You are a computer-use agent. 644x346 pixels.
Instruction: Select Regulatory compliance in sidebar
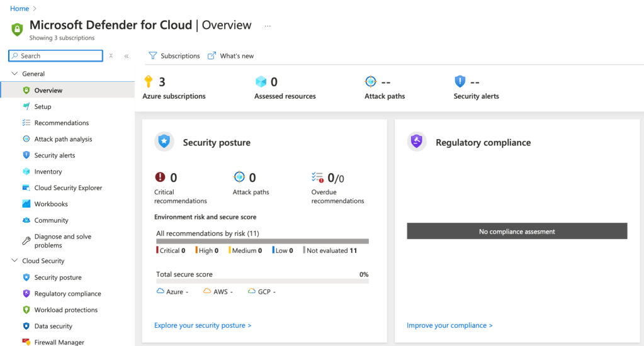pyautogui.click(x=67, y=294)
